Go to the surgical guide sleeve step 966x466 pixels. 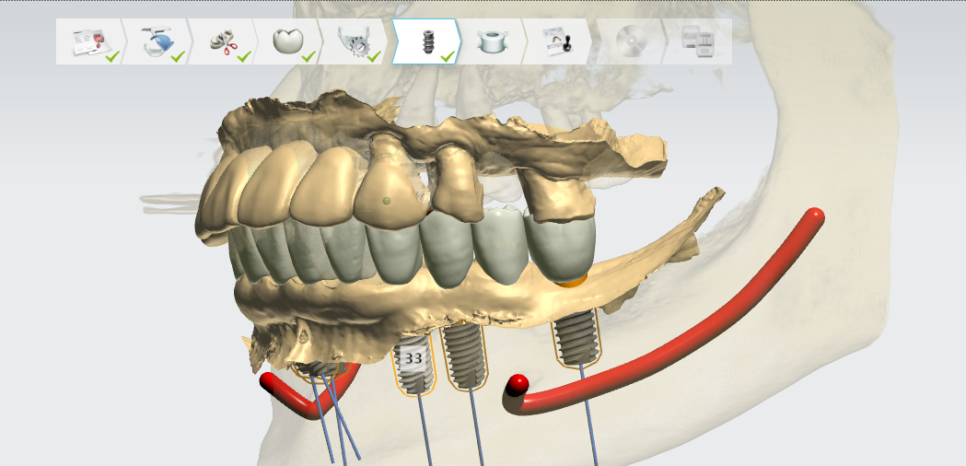point(492,41)
